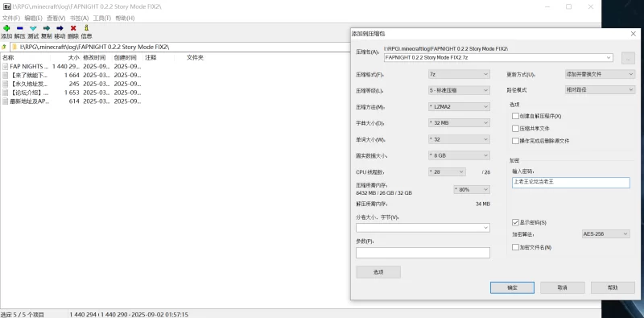The width and height of the screenshot is (644, 318).
Task: Click file icon of 【永久地址发 row
Action: 5,84
